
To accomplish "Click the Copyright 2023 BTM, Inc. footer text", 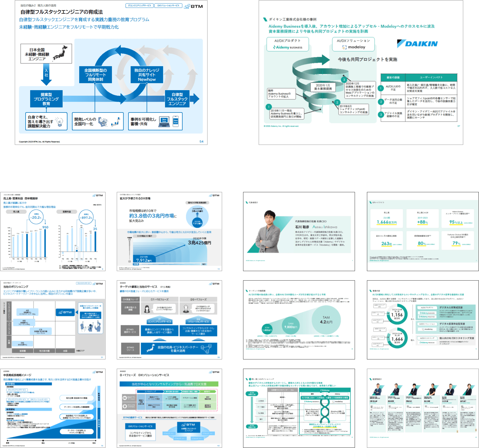I will (39, 142).
